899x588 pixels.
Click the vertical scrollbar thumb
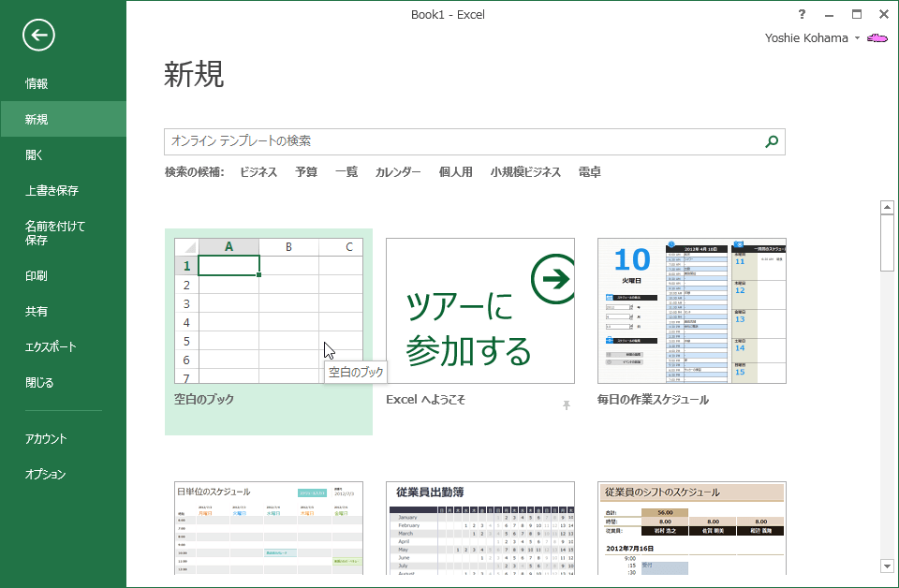click(x=887, y=243)
